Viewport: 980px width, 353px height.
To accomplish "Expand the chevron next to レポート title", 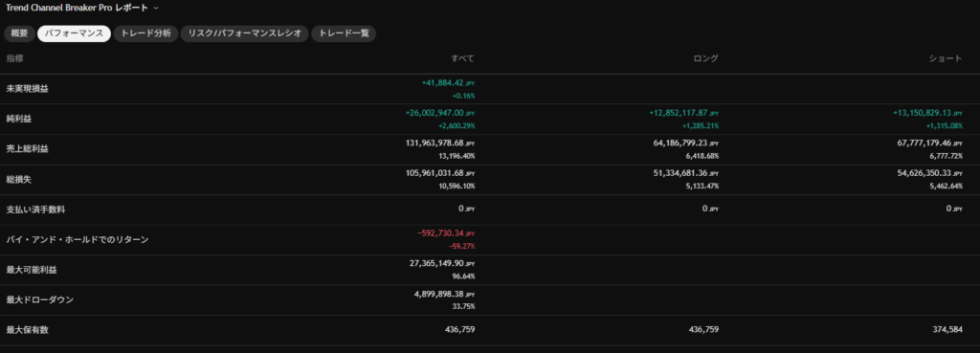I will (x=156, y=8).
